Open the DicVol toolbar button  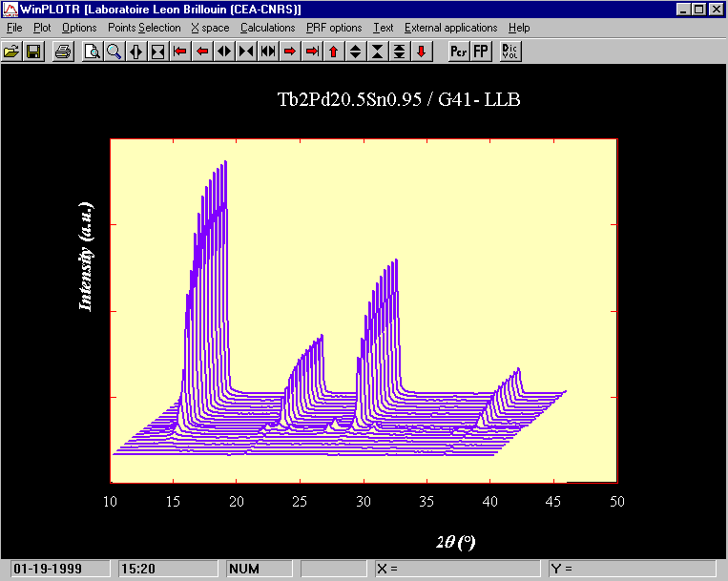(x=510, y=52)
